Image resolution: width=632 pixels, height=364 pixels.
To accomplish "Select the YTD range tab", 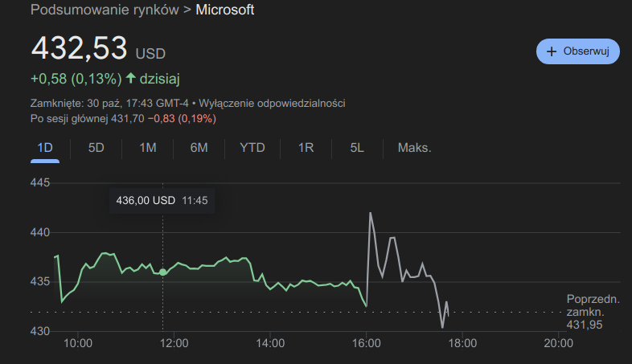I will (x=252, y=148).
